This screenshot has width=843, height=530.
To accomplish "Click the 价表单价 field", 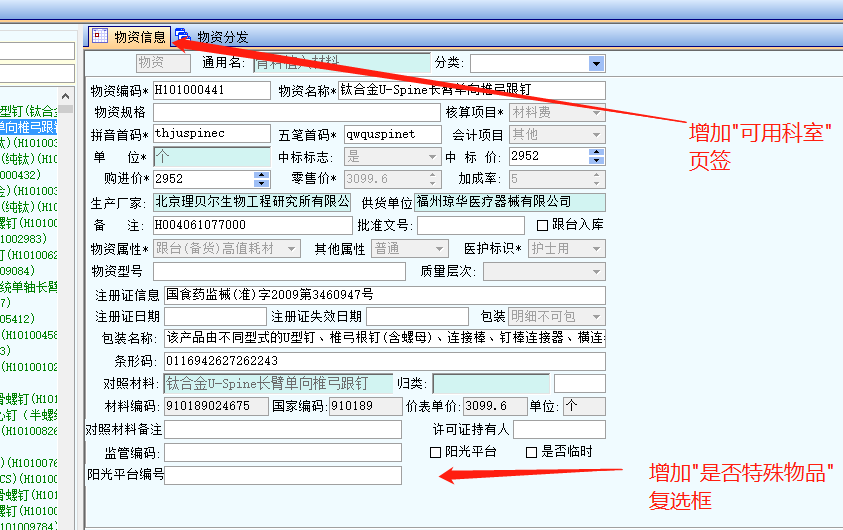I will [x=495, y=406].
